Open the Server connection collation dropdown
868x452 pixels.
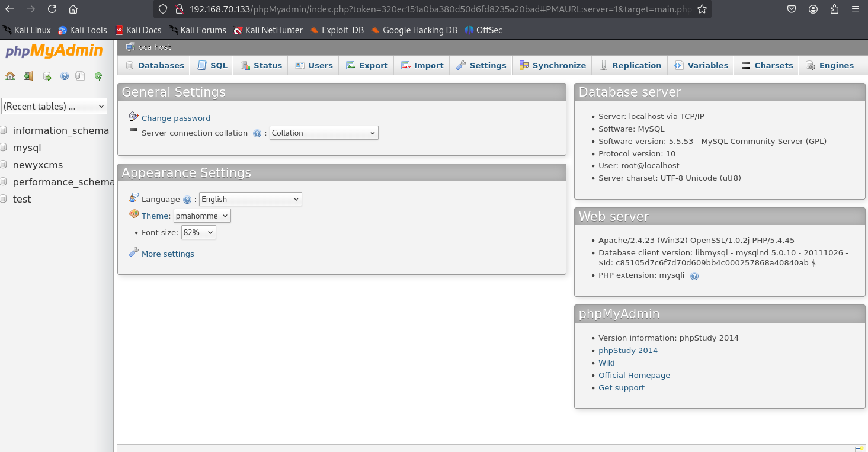[324, 133]
